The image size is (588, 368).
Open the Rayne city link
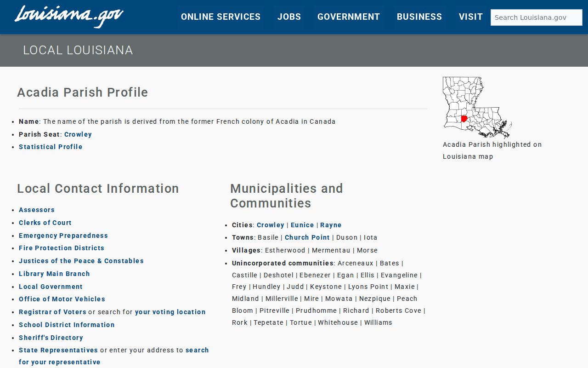(x=331, y=225)
